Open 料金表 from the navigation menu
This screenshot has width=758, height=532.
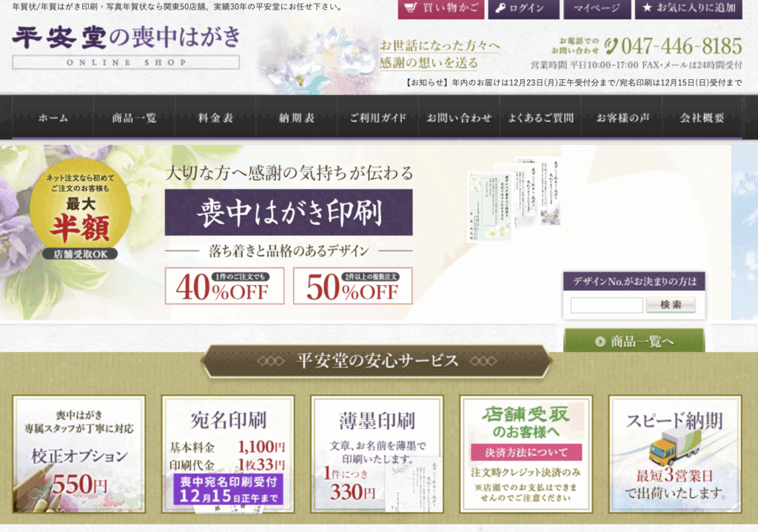tap(215, 118)
